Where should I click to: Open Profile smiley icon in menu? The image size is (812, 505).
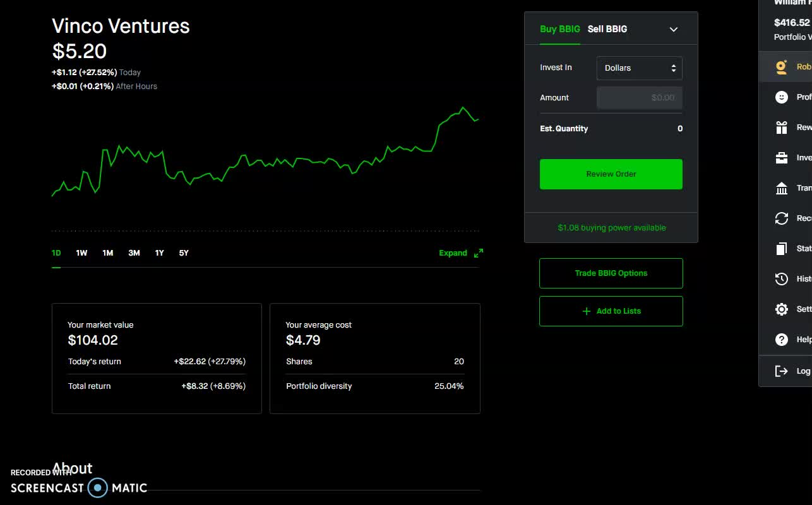782,97
